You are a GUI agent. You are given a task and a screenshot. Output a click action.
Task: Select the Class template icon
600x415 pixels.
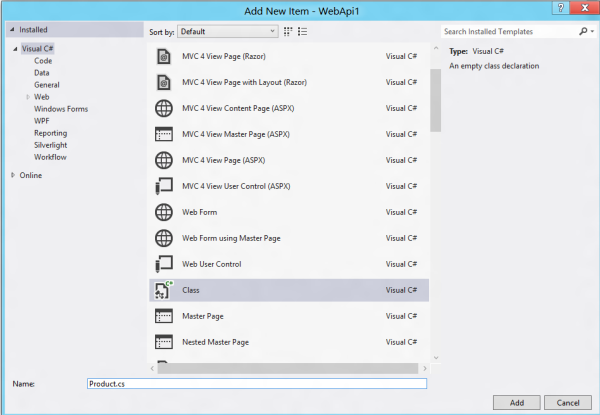(x=163, y=290)
